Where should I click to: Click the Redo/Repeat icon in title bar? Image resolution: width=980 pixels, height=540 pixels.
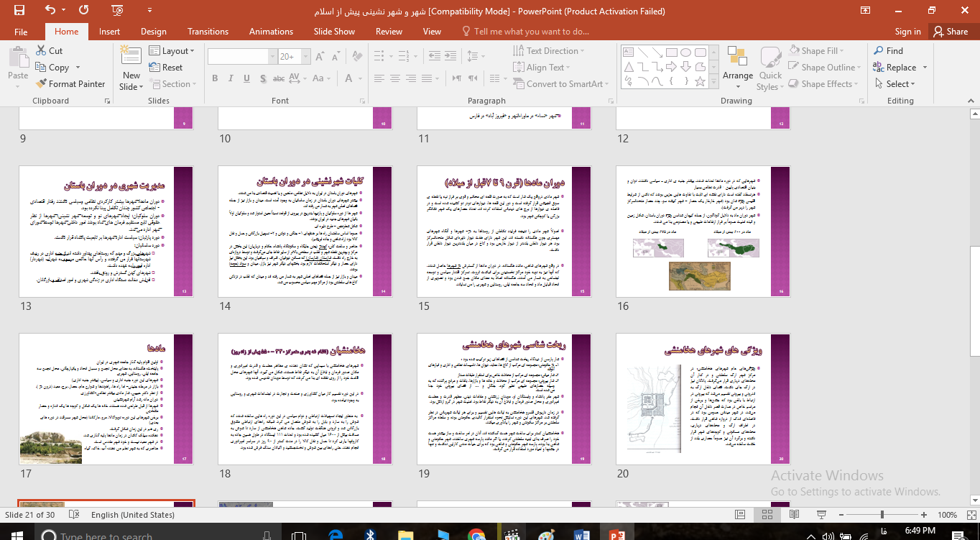84,10
